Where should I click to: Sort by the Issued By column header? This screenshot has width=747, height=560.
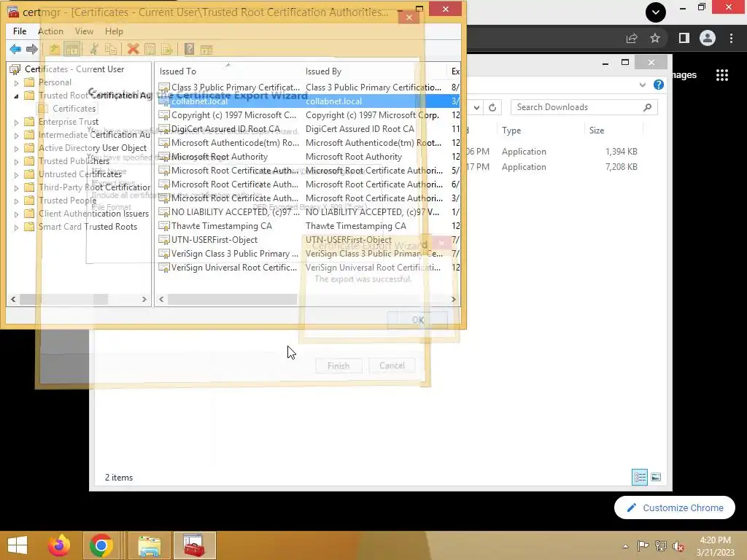click(x=323, y=71)
